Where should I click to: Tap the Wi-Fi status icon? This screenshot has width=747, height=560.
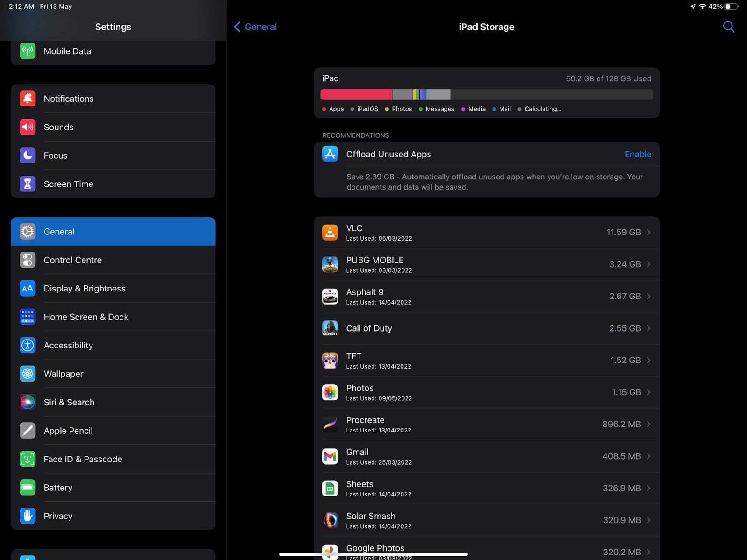(x=702, y=7)
